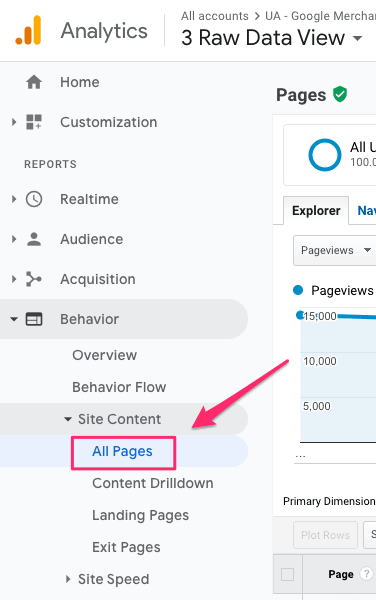Screen dimensions: 376x600
Task: Open Content Drilldown report
Action: 153,483
